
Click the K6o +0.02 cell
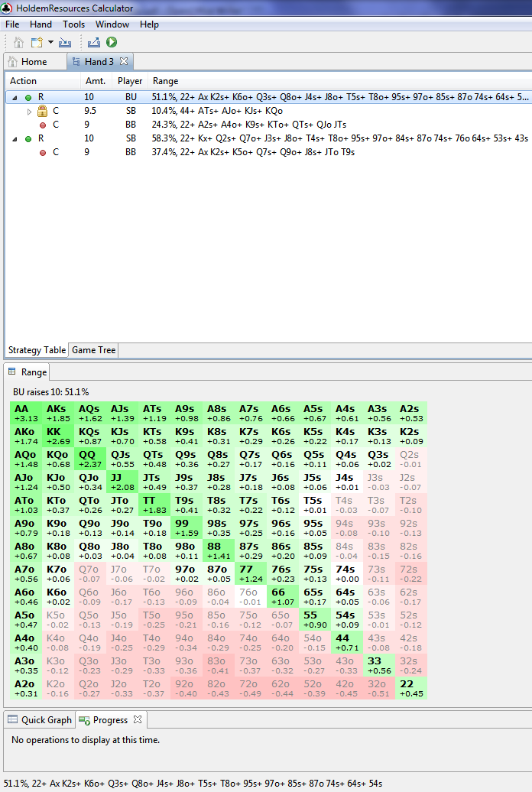tap(59, 596)
